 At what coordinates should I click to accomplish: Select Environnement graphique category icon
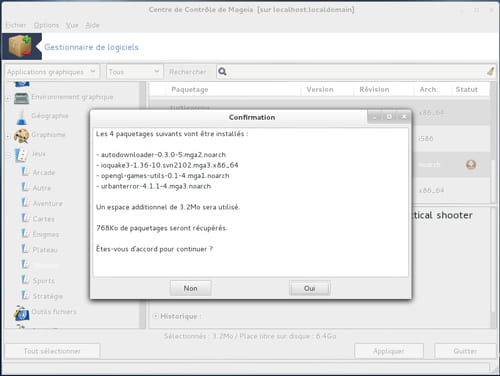click(21, 98)
